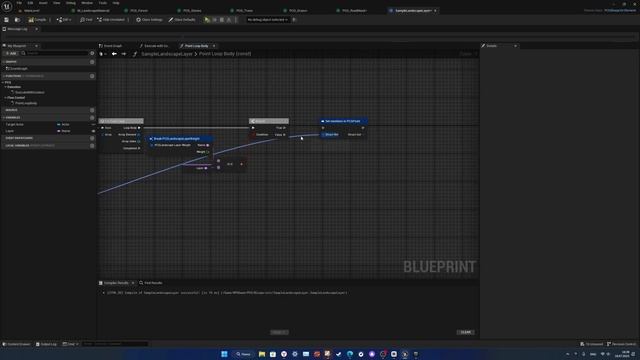Open the Edit menu

pos(30,3)
